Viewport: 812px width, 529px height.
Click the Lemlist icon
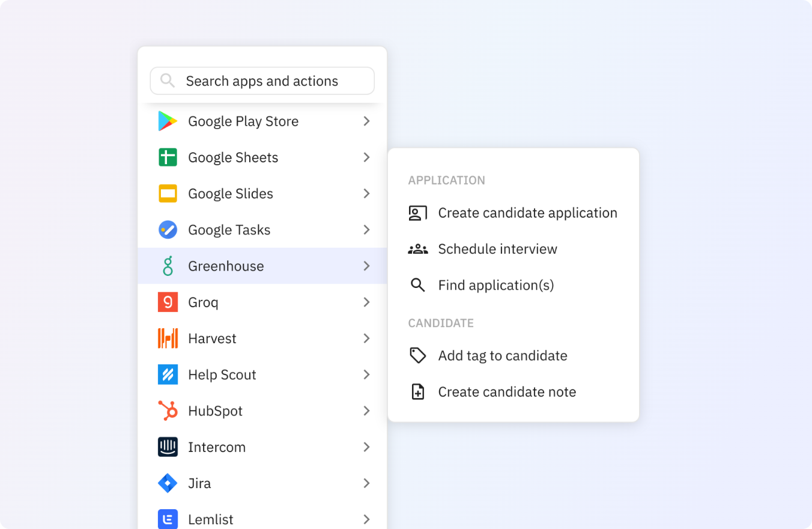point(168,519)
